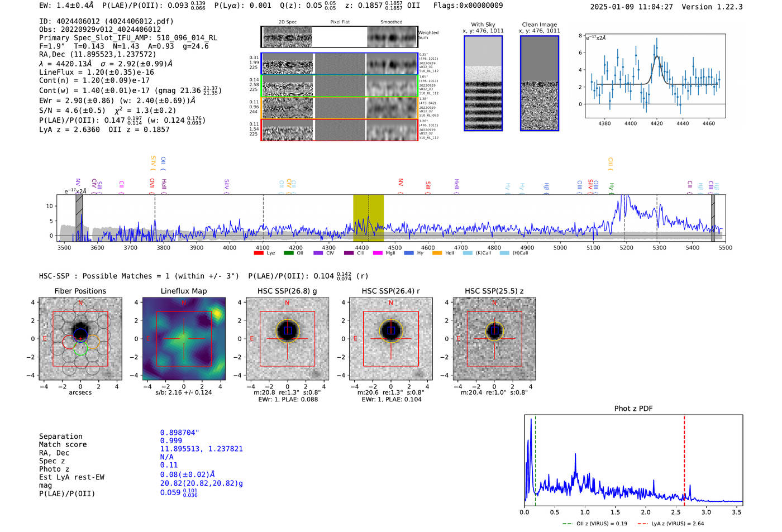The height and width of the screenshot is (532, 782).
Task: Click Primary Spec_Slot_IFU_AMP: 510_096_014_RL
Action: (x=128, y=38)
